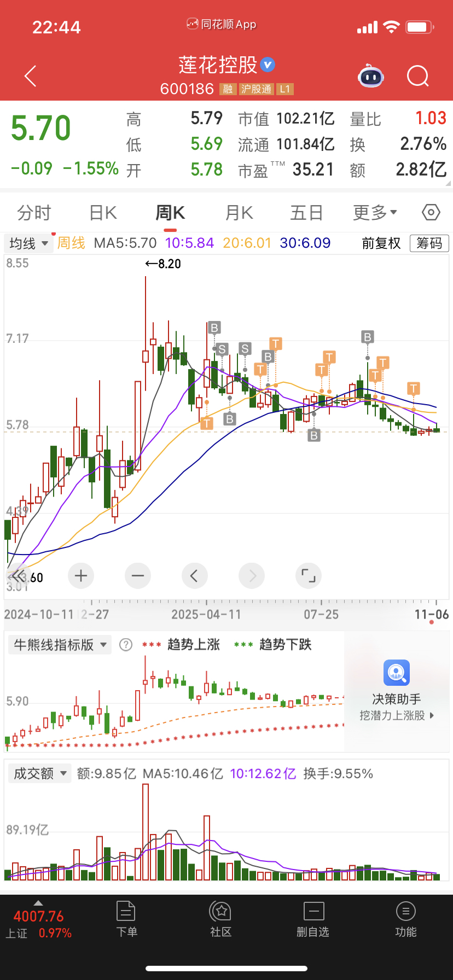
Task: Open 下单 order icon in bottom bar
Action: click(126, 912)
